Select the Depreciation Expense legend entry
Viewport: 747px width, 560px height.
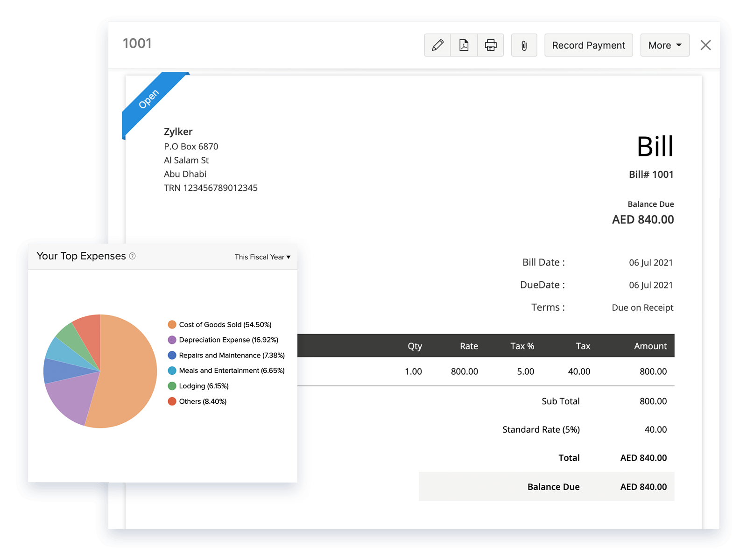[x=228, y=340]
